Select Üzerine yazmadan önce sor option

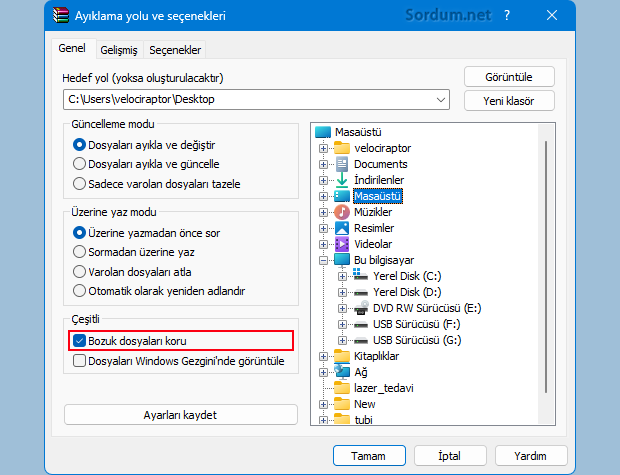79,233
